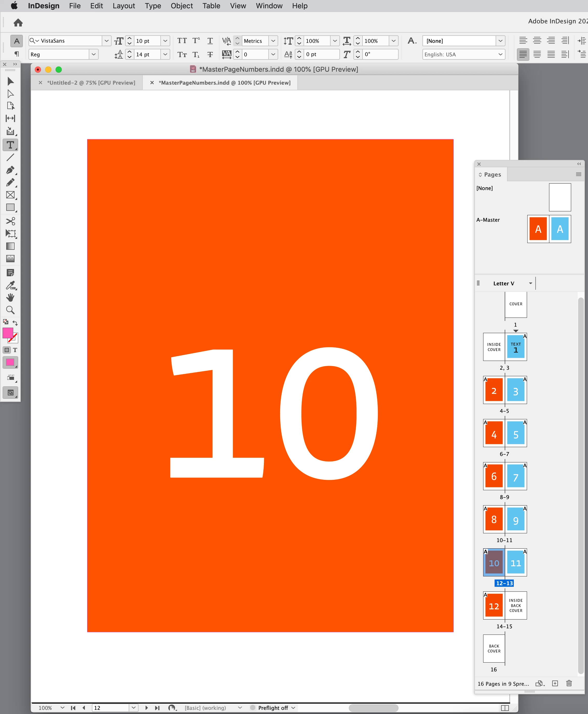This screenshot has height=714, width=588.
Task: Select the Pen tool
Action: click(10, 170)
